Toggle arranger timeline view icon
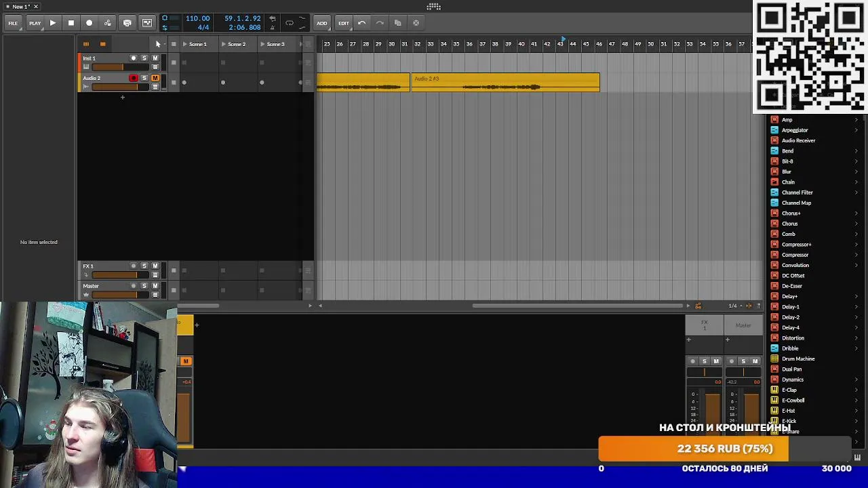Screen dimensions: 868x488 (x=102, y=44)
